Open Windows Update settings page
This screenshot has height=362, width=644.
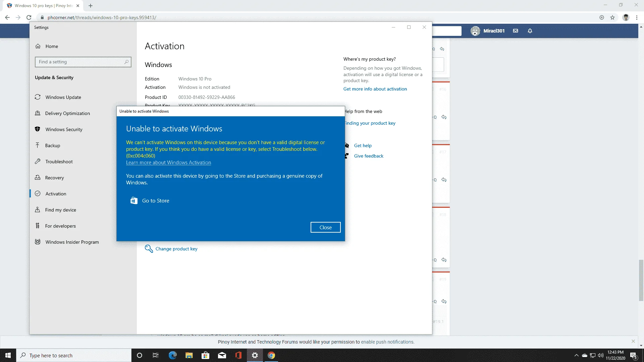[63, 97]
